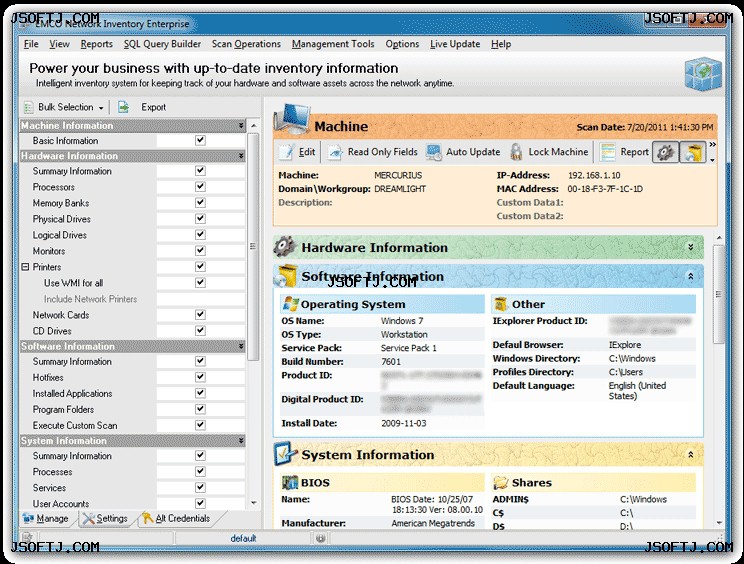Collapse the Software Information section chevron
The image size is (744, 564).
[x=691, y=276]
